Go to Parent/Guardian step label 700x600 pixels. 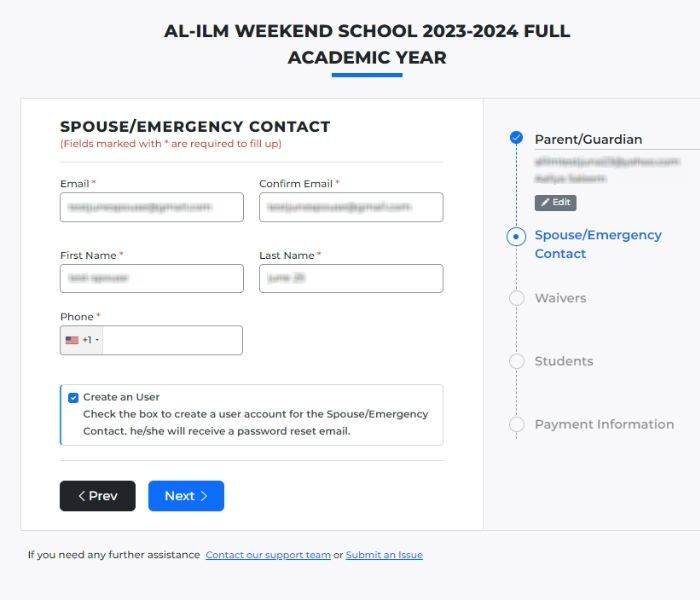coord(588,139)
